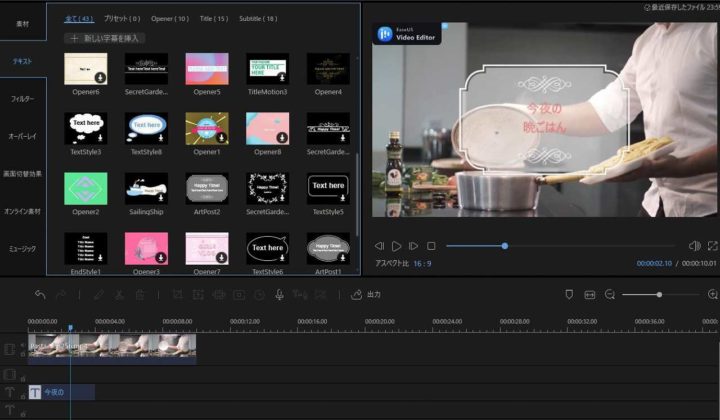Select the 今夜の text clip on timeline
The height and width of the screenshot is (420, 720).
coord(61,393)
